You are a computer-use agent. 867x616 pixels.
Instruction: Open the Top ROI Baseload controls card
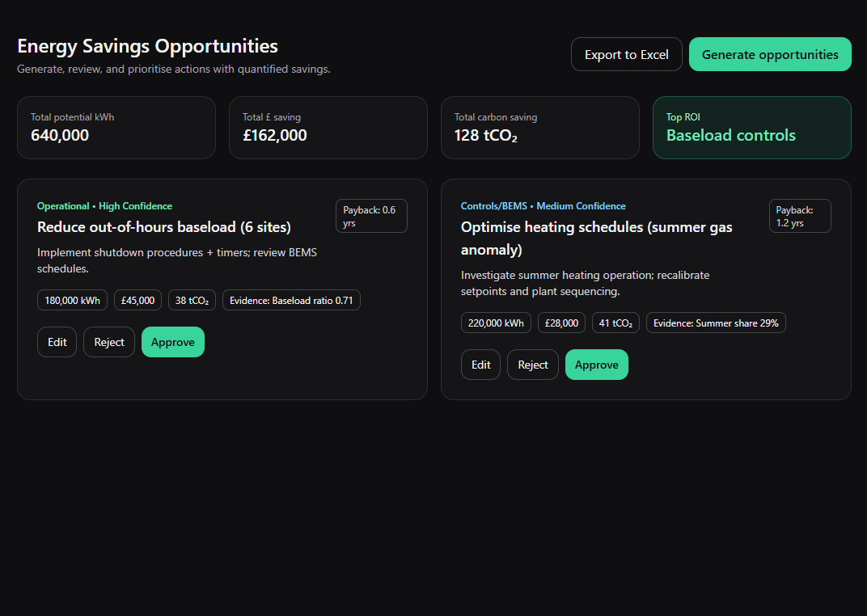click(x=751, y=127)
